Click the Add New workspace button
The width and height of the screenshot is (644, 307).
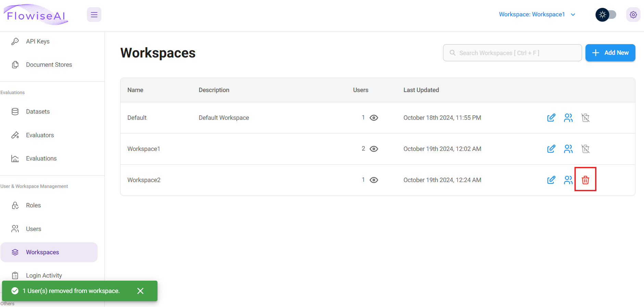click(x=610, y=53)
